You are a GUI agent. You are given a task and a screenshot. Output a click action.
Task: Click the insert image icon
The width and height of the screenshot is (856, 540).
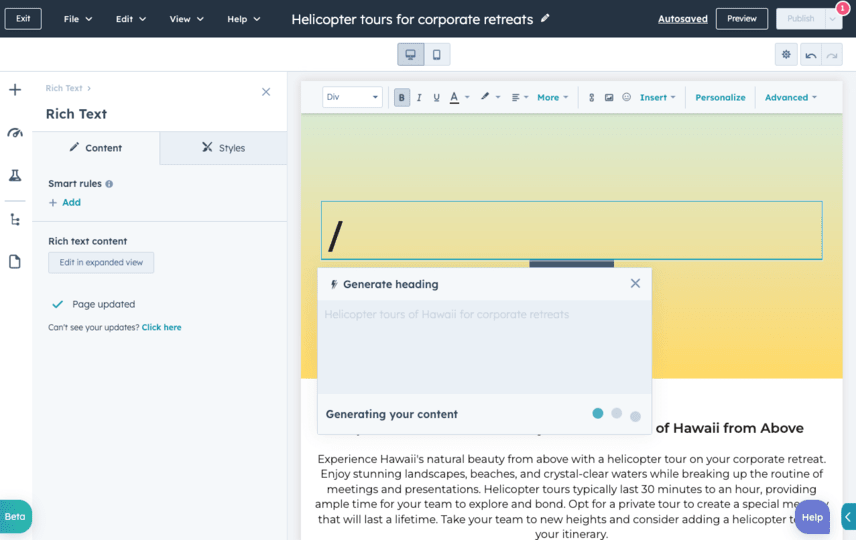pos(608,97)
